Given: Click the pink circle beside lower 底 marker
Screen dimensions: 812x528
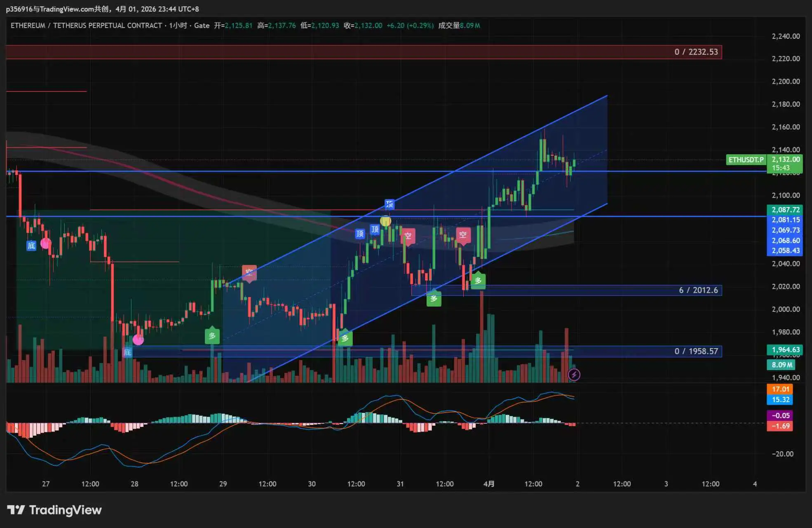Looking at the screenshot, I should 138,340.
